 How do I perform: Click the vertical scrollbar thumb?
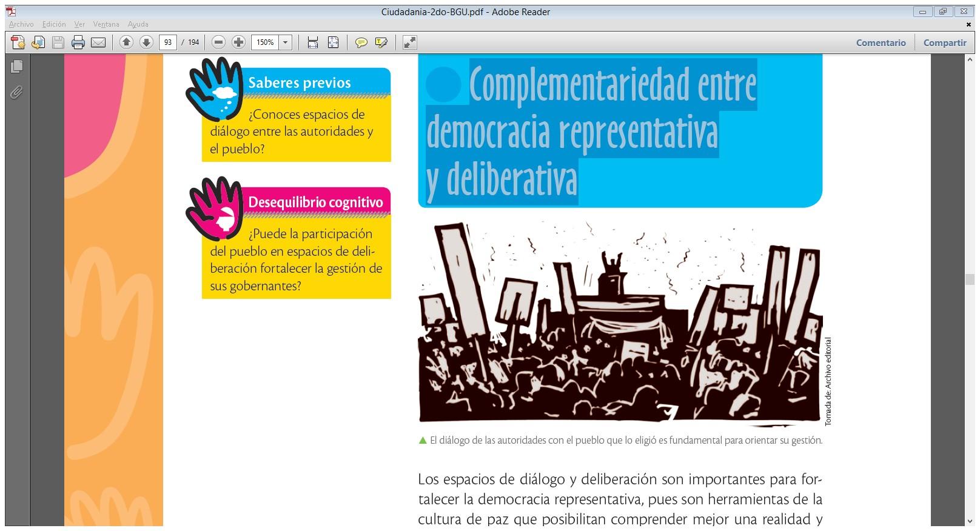pos(969,279)
